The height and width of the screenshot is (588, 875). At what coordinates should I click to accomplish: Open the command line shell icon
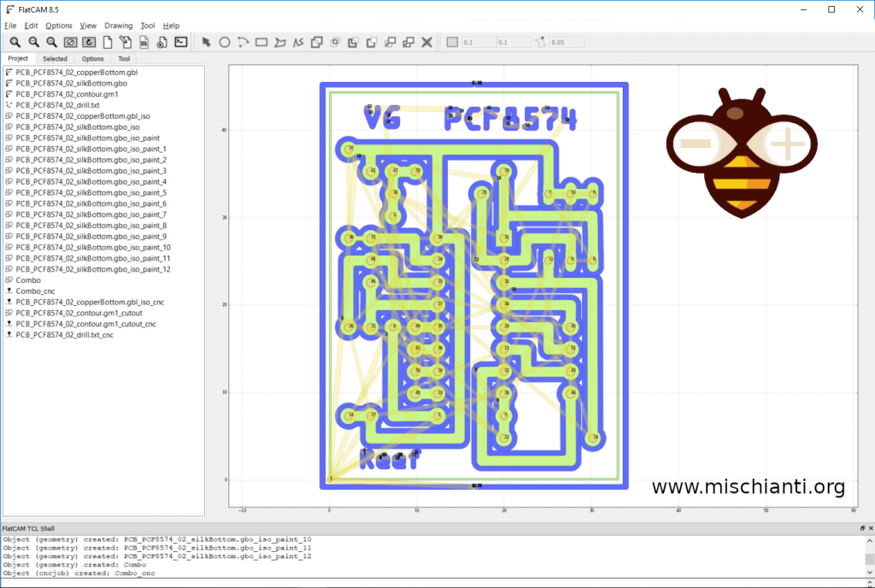(x=181, y=42)
